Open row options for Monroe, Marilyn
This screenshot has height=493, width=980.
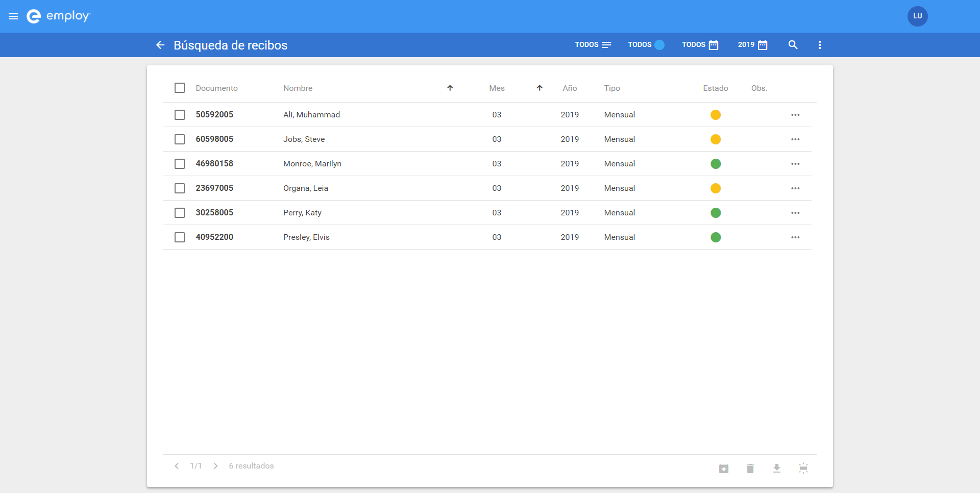click(x=795, y=164)
